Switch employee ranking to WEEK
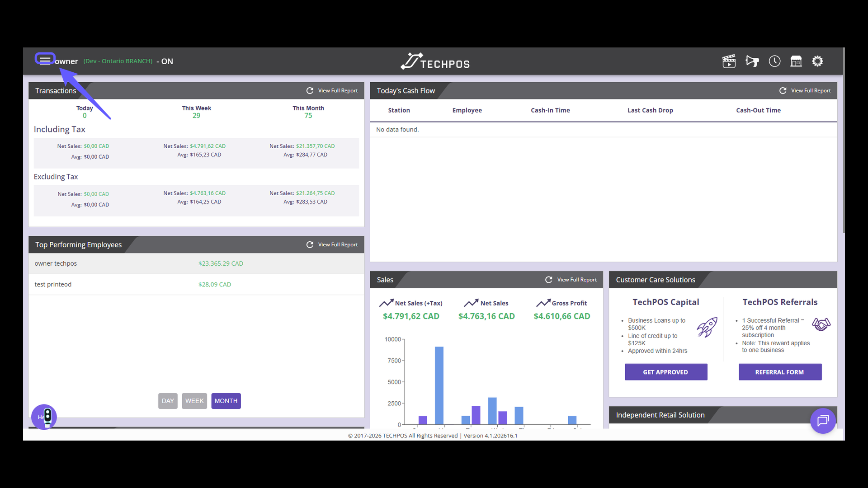Image resolution: width=868 pixels, height=488 pixels. pos(194,401)
